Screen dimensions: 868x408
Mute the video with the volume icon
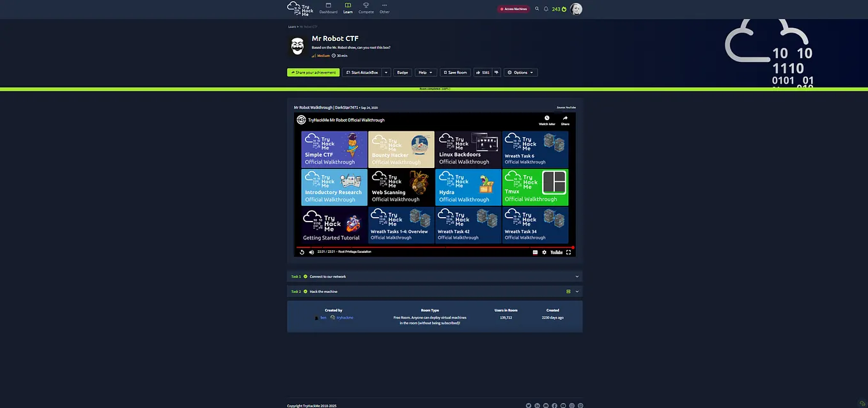pyautogui.click(x=311, y=252)
